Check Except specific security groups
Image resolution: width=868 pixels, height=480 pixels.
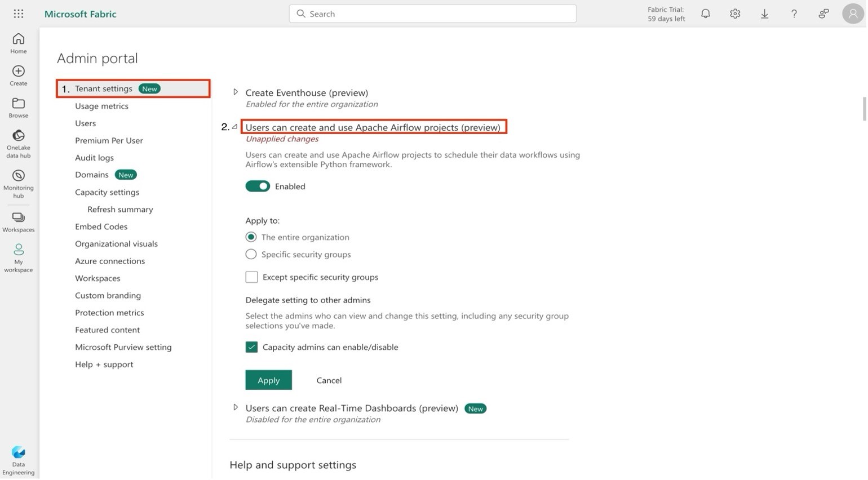click(x=252, y=277)
